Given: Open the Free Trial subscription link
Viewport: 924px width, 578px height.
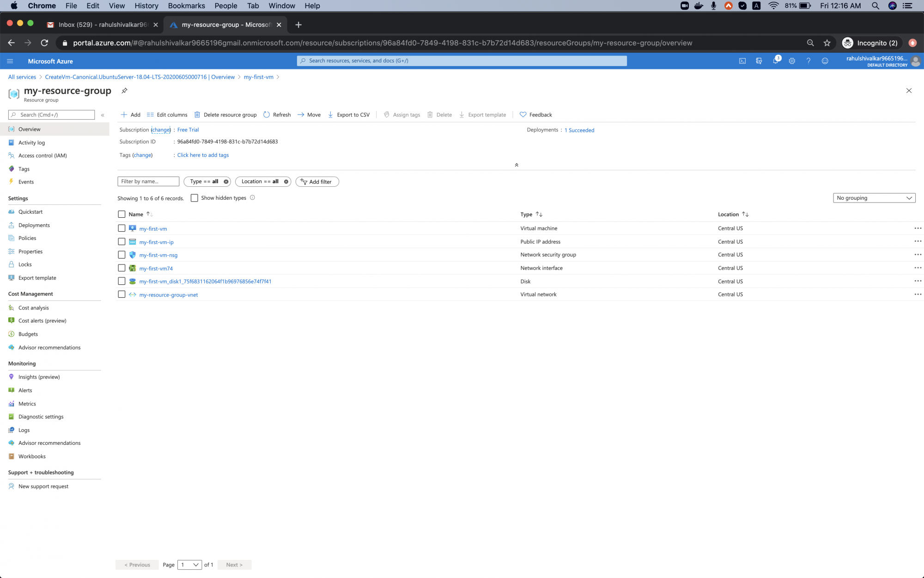Looking at the screenshot, I should tap(188, 129).
